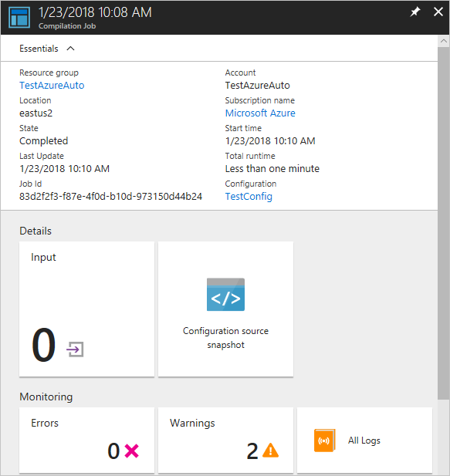This screenshot has width=450, height=476.
Task: Click the orange All Logs icon
Action: [x=325, y=441]
